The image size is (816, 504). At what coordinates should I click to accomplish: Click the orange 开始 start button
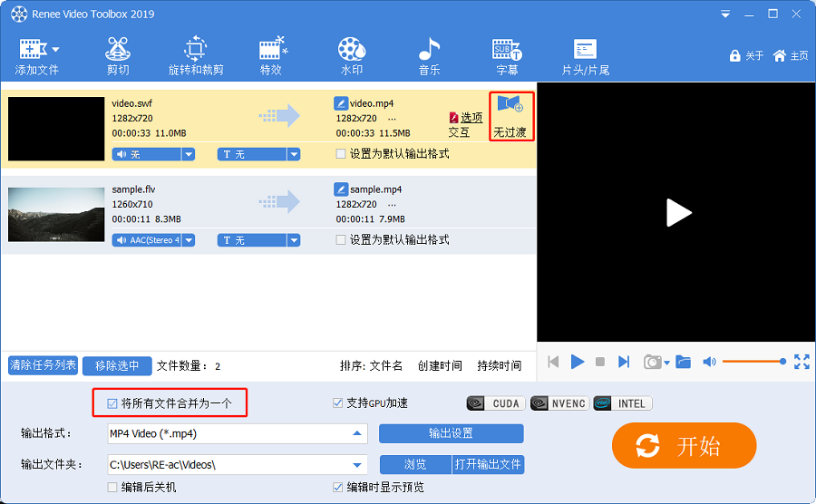[684, 446]
